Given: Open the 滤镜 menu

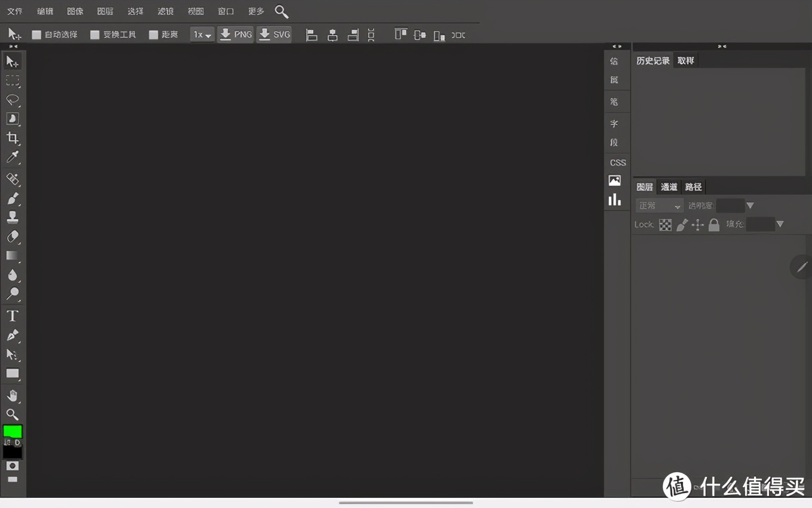Looking at the screenshot, I should pyautogui.click(x=165, y=11).
